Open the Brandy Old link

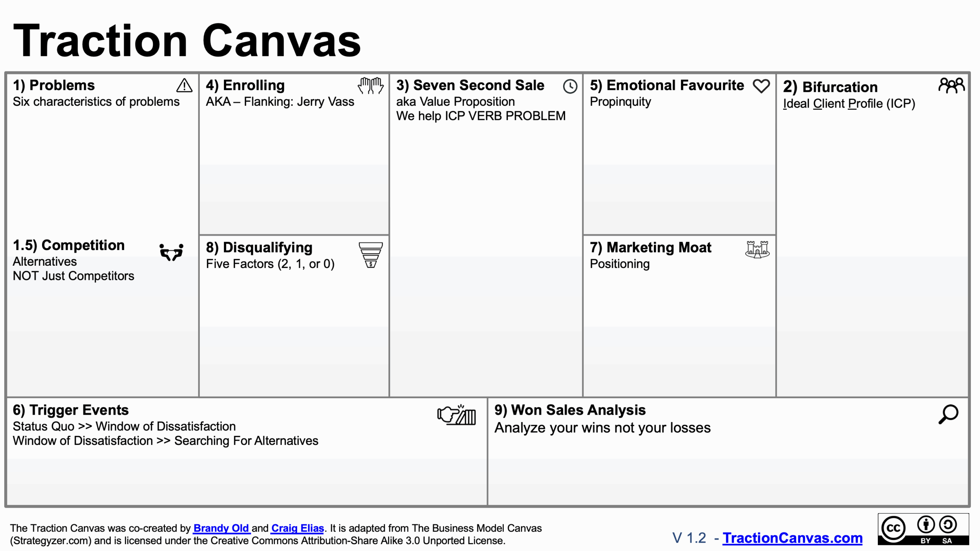point(222,528)
